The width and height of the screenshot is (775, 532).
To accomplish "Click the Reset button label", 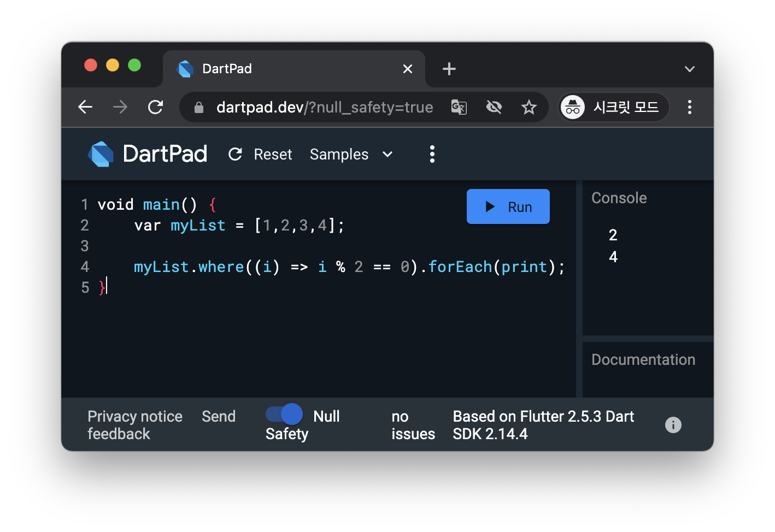I will (x=273, y=155).
